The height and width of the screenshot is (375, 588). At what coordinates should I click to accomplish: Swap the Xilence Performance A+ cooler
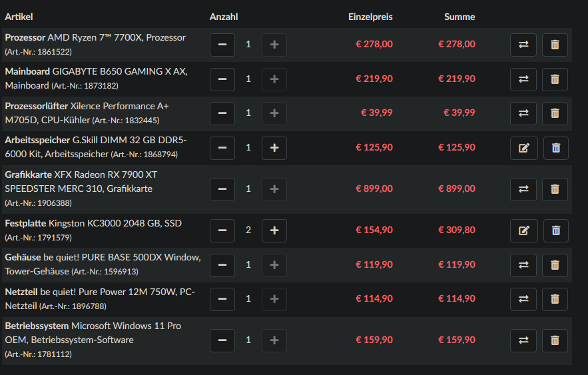[x=523, y=113]
